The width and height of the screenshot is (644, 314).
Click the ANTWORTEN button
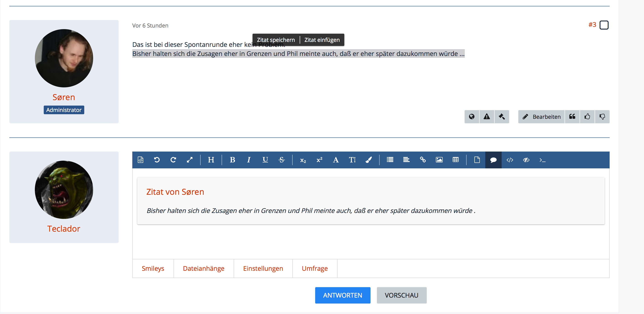342,295
